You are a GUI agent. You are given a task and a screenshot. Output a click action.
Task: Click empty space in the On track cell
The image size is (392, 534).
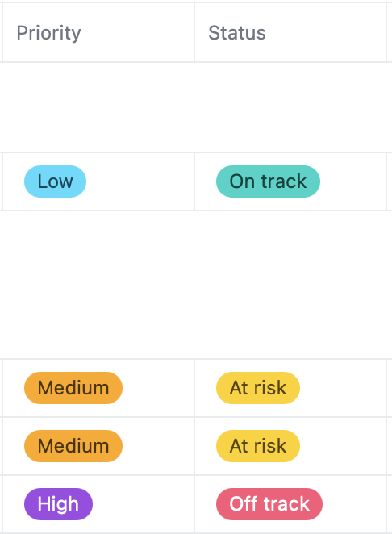[x=352, y=181]
